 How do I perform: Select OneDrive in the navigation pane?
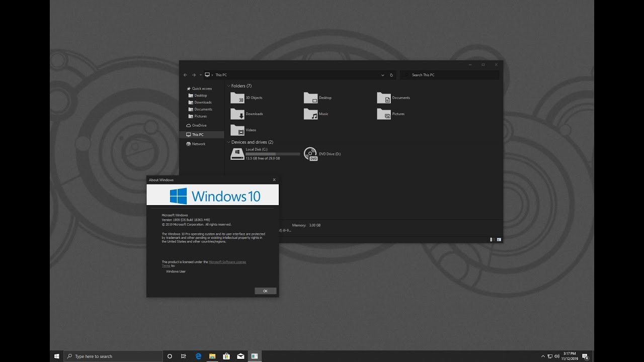pos(196,125)
